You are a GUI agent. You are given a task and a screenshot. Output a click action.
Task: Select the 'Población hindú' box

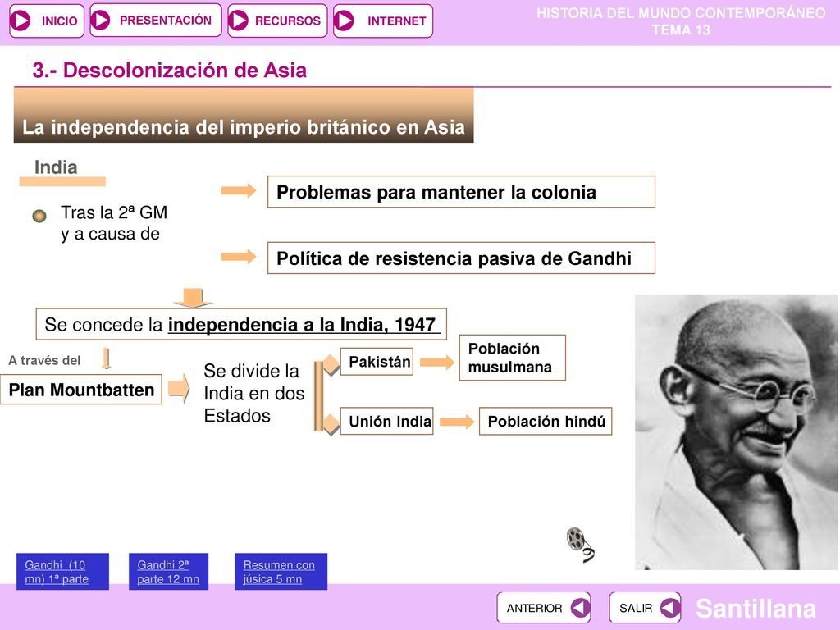click(546, 421)
